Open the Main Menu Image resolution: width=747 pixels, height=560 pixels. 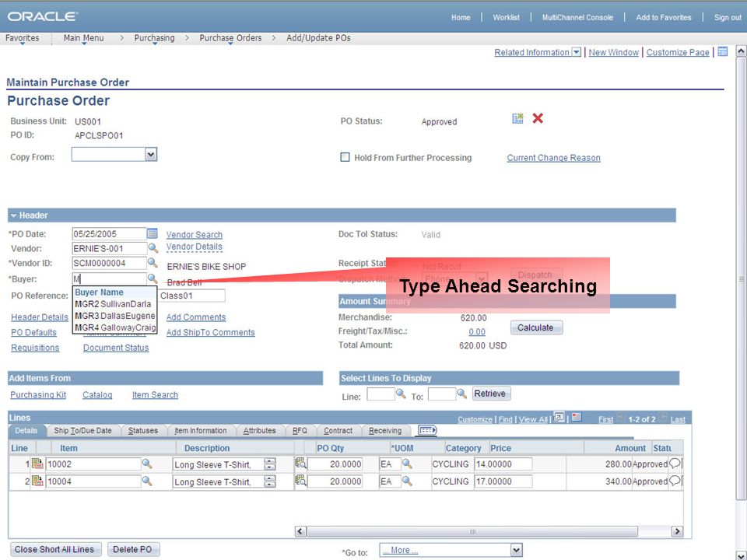84,38
